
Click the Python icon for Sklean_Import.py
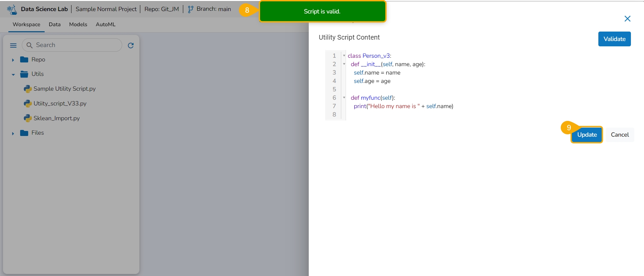coord(28,119)
